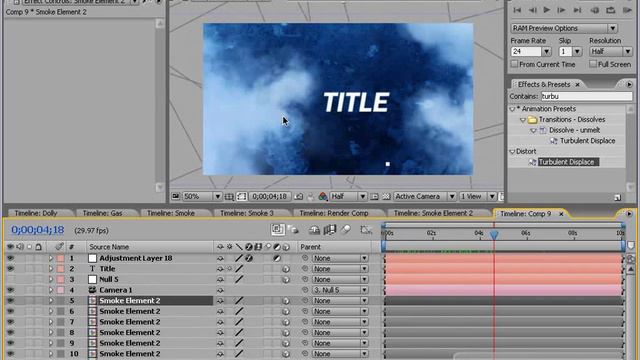Screen dimensions: 640x360
Task: Collapse Dissolve - unmelt preset
Action: click(533, 131)
